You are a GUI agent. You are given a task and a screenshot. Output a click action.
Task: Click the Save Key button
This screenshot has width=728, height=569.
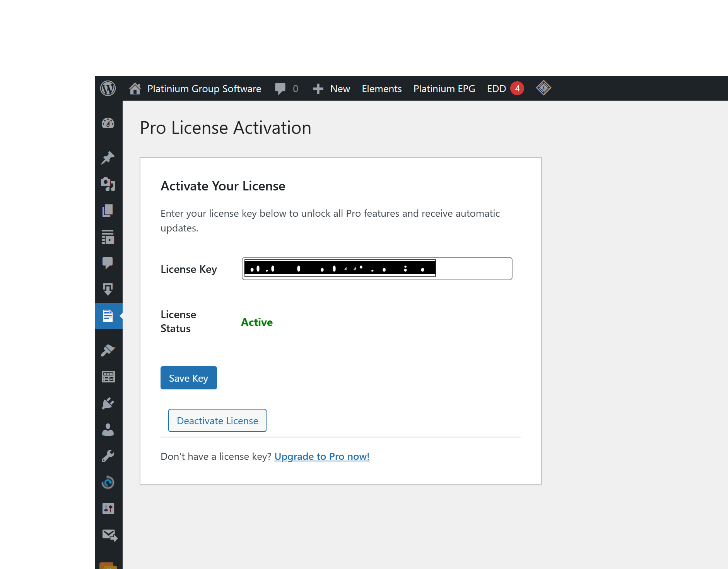pyautogui.click(x=188, y=378)
